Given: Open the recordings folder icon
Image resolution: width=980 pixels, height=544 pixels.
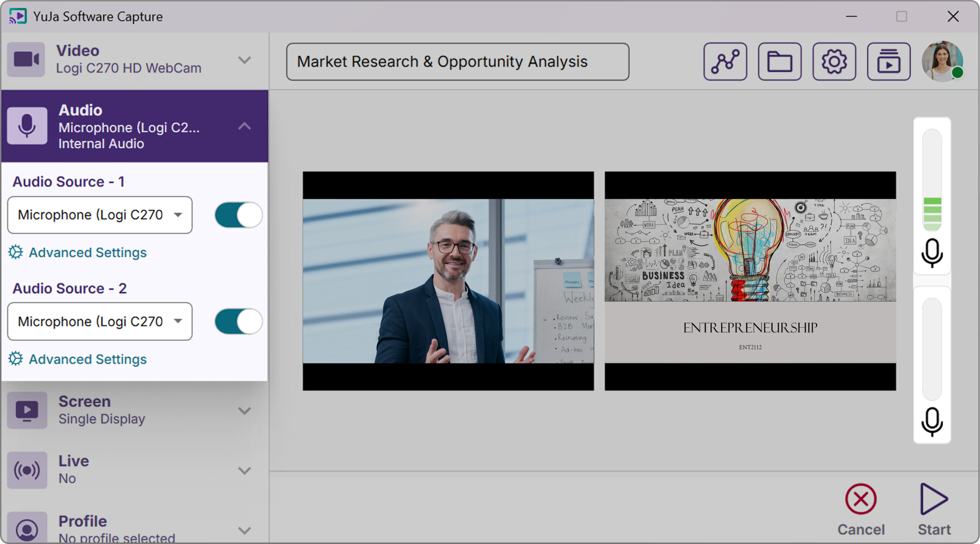Looking at the screenshot, I should pos(779,61).
